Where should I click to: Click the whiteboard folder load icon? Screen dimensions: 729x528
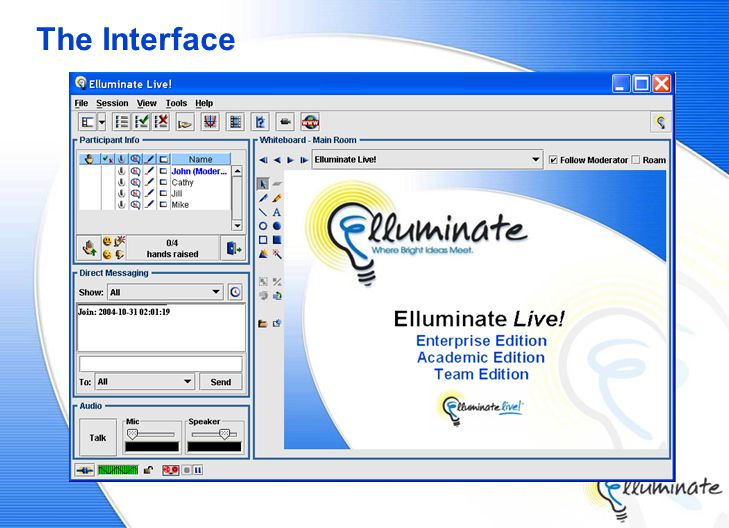(x=263, y=323)
